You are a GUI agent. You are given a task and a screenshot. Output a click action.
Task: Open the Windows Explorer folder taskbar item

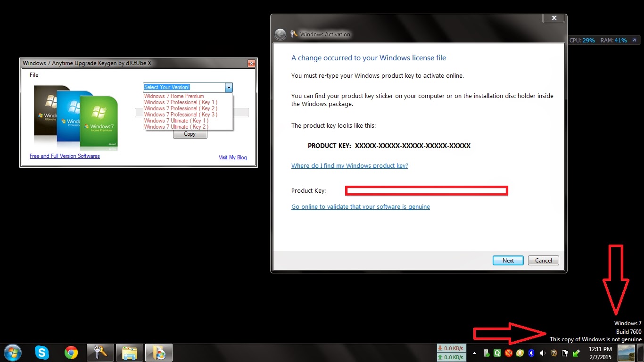[x=129, y=353]
